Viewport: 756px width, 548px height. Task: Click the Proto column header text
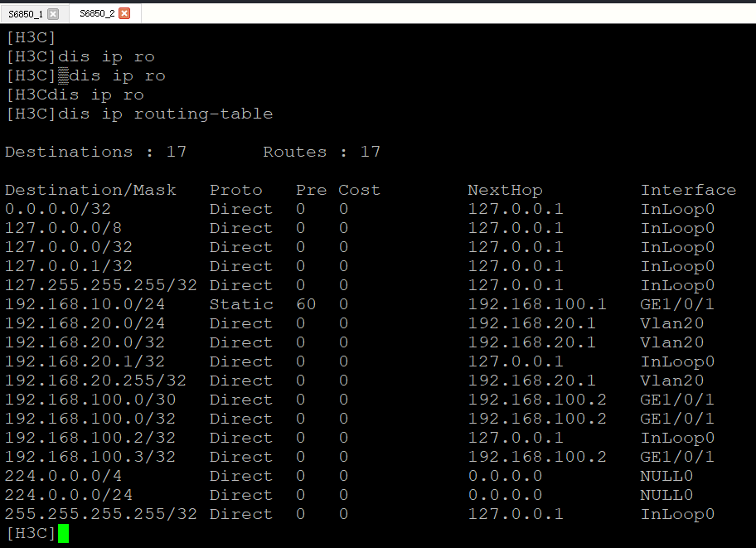(x=235, y=190)
